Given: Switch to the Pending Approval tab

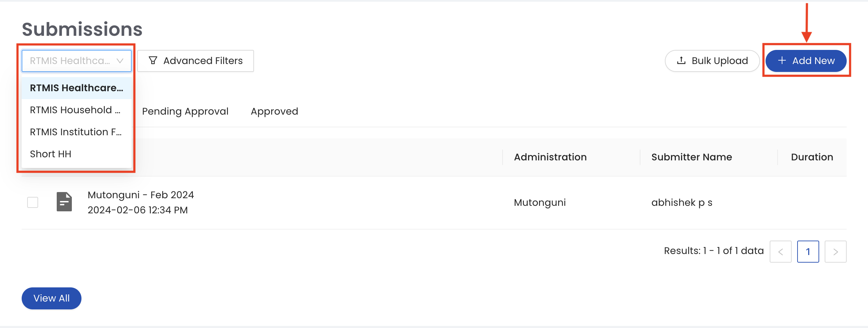Looking at the screenshot, I should point(185,112).
